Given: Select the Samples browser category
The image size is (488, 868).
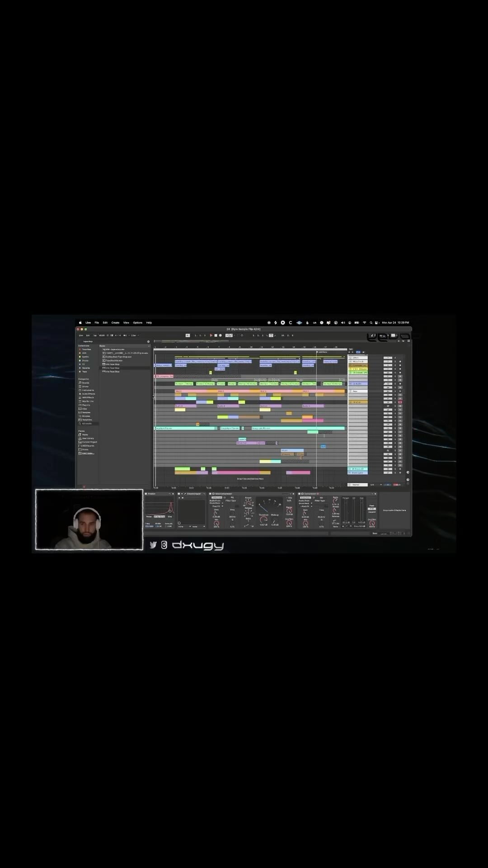Looking at the screenshot, I should (84, 412).
